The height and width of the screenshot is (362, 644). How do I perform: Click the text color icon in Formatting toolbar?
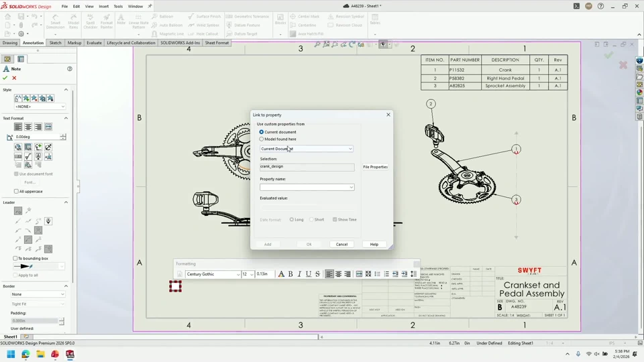[x=281, y=274]
